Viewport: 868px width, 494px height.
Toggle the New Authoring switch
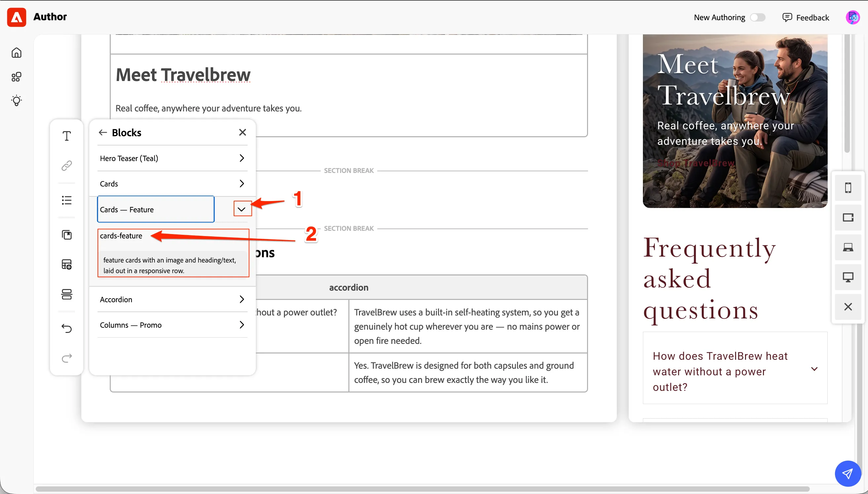coord(758,17)
